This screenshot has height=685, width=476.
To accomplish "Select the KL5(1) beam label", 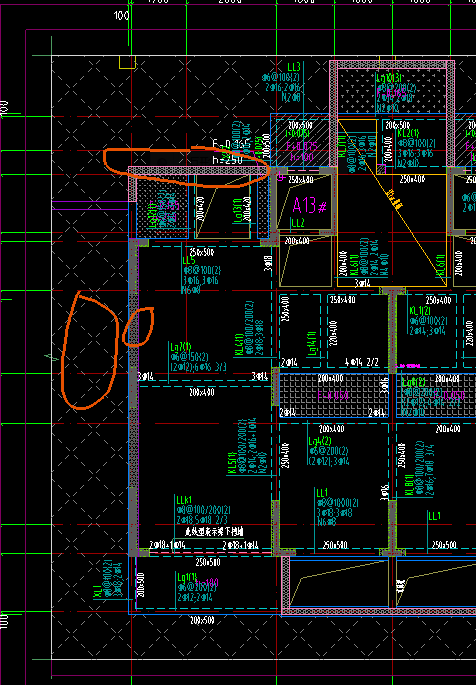I will (x=232, y=463).
